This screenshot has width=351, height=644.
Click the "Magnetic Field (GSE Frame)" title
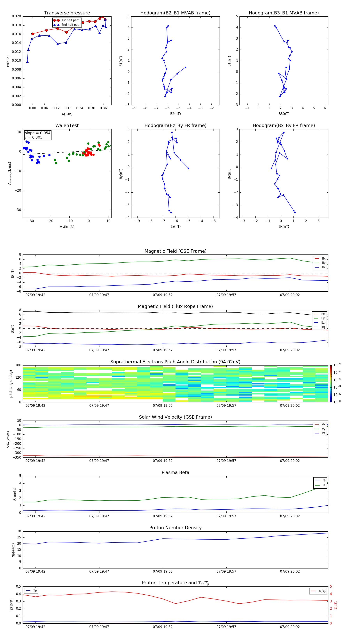175,251
